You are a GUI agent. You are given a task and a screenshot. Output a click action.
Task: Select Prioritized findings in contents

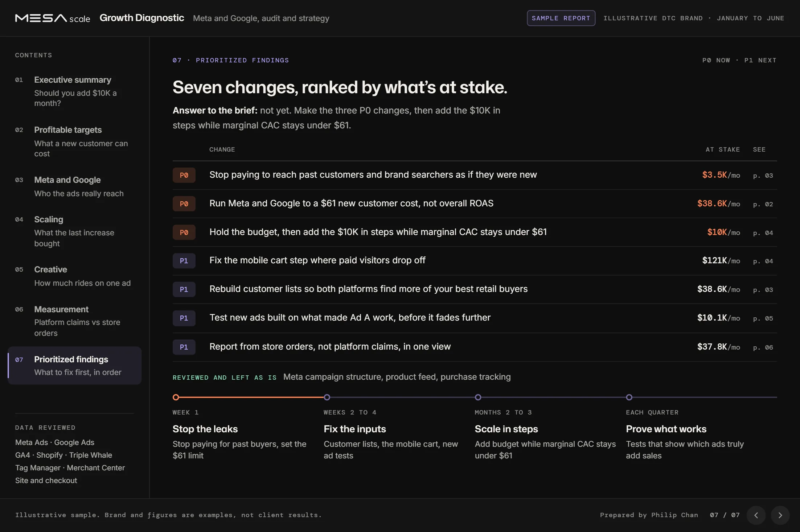[74, 366]
